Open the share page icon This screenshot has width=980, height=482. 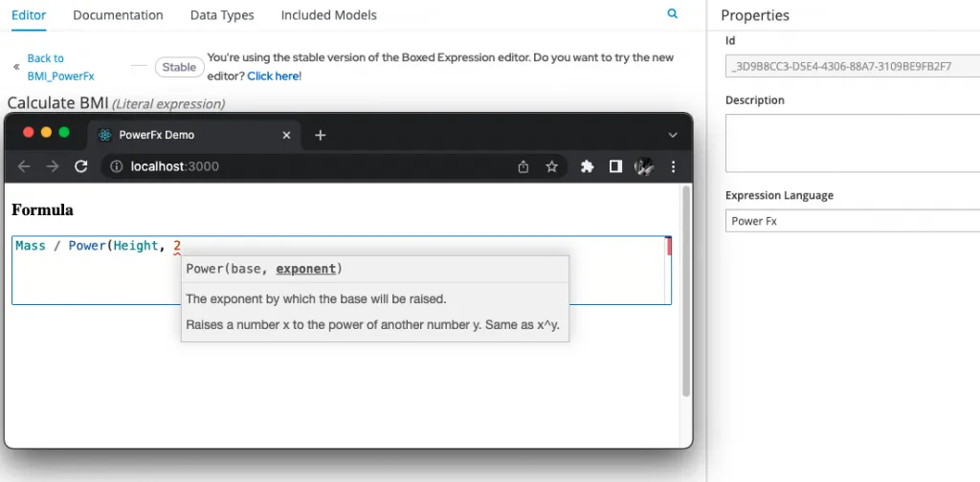(x=523, y=166)
